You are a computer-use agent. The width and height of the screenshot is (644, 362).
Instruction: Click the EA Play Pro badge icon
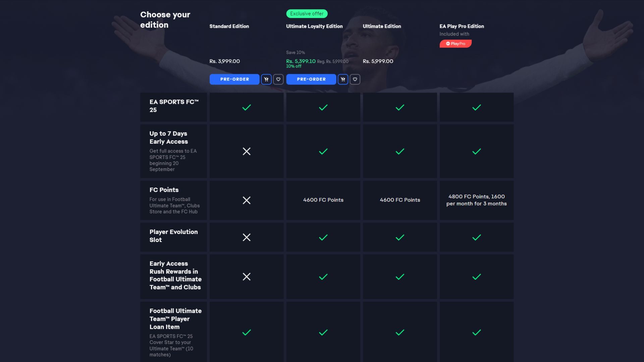pos(455,43)
